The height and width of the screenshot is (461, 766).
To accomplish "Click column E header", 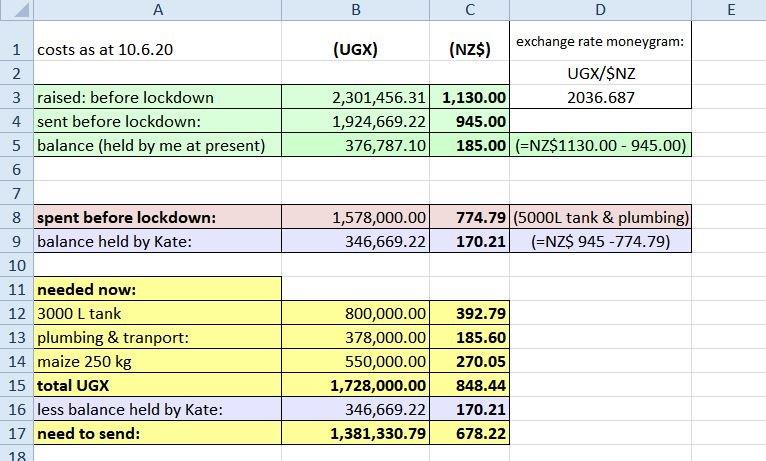I will (730, 10).
